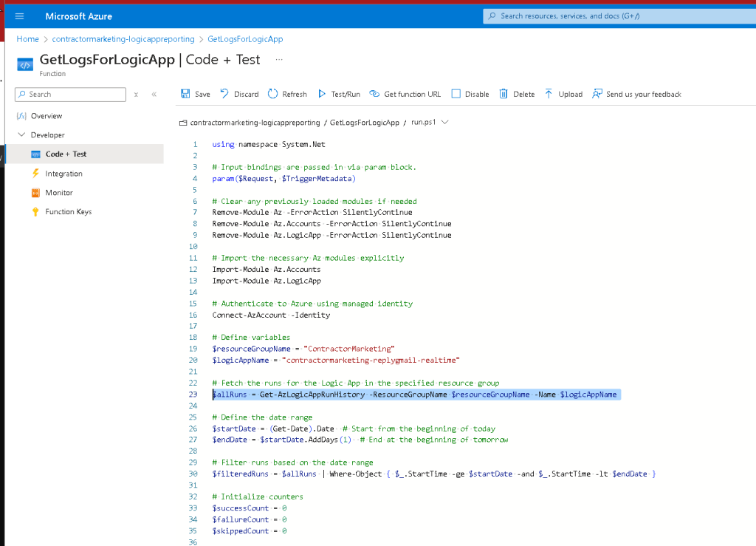Click the Integration lightning bolt icon

click(35, 173)
